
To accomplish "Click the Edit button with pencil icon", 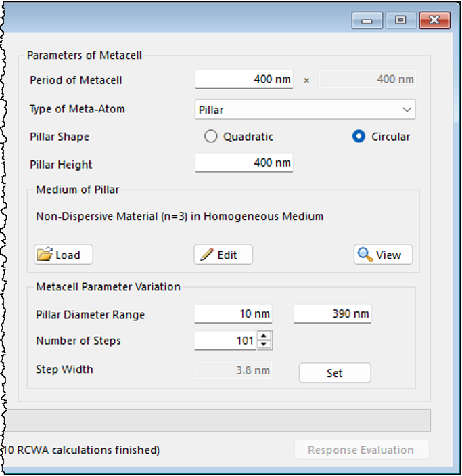I will 223,255.
